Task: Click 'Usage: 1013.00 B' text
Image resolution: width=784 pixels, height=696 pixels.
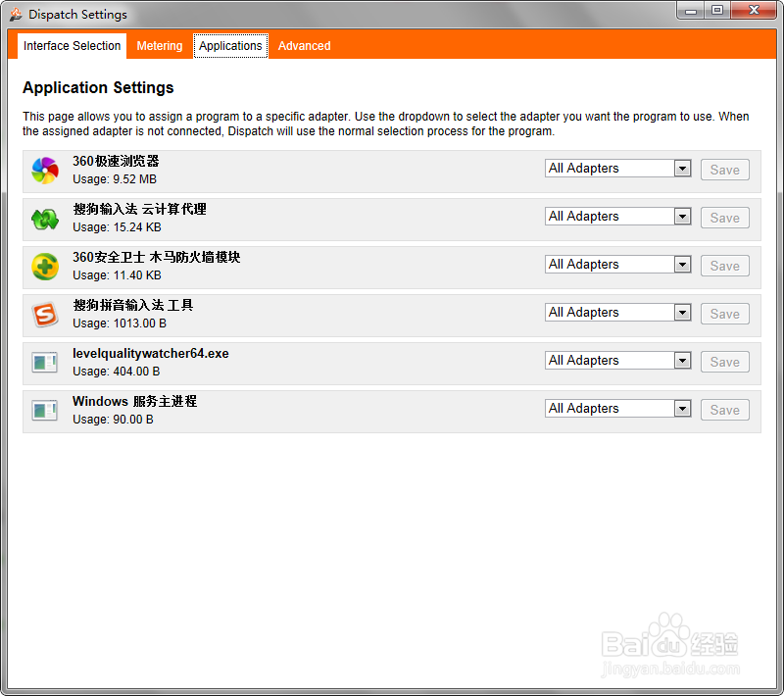Action: pyautogui.click(x=120, y=323)
